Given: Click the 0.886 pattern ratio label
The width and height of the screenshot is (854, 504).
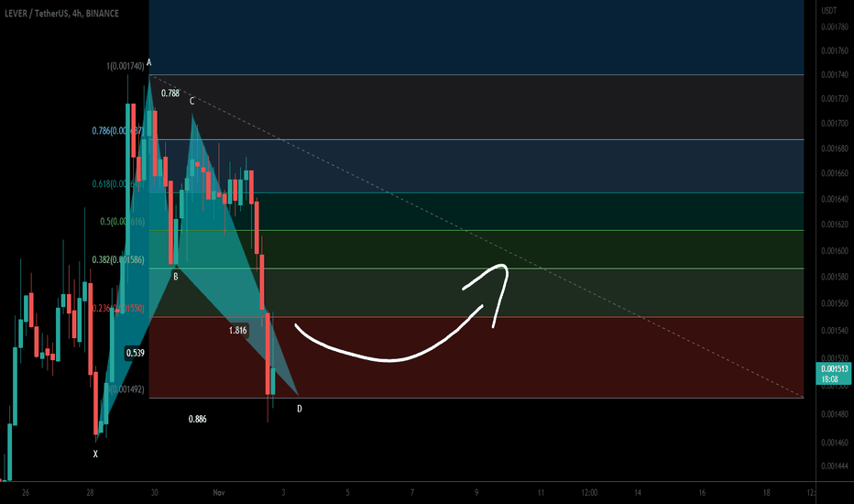Looking at the screenshot, I should click(197, 419).
